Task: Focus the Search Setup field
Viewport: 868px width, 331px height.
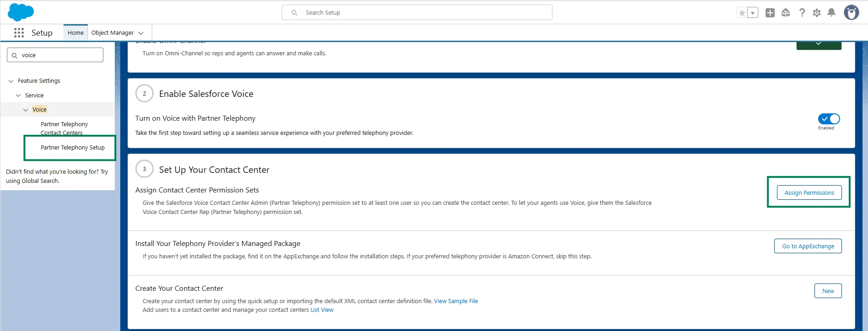Action: click(x=417, y=12)
